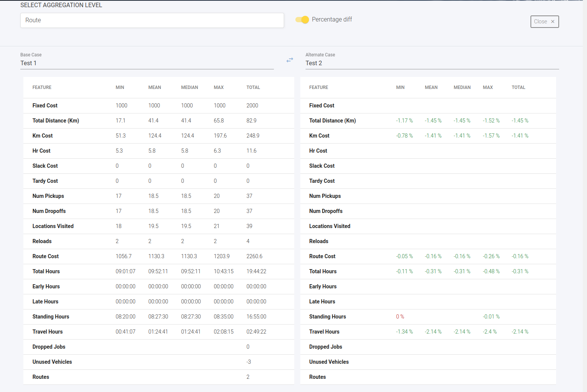Click the MEAN column header in base table

click(154, 87)
